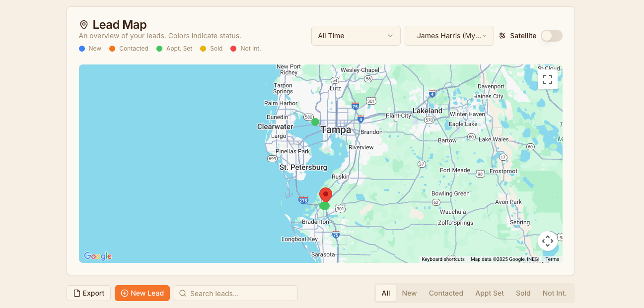Screen dimensions: 644x308
Task: Click the green lead dot near Tampa
Action: [x=315, y=122]
